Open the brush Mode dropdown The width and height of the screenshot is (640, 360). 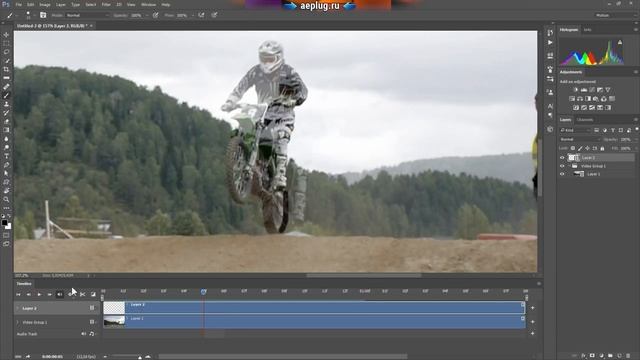(x=87, y=15)
